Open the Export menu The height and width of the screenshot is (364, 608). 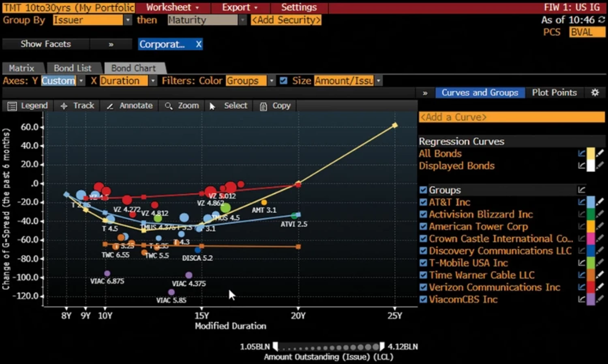click(x=239, y=7)
